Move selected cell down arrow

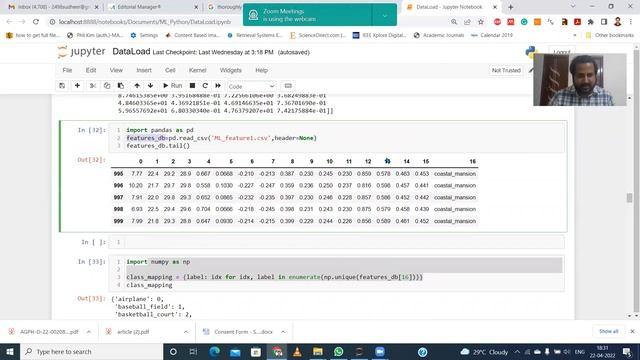[x=151, y=86]
